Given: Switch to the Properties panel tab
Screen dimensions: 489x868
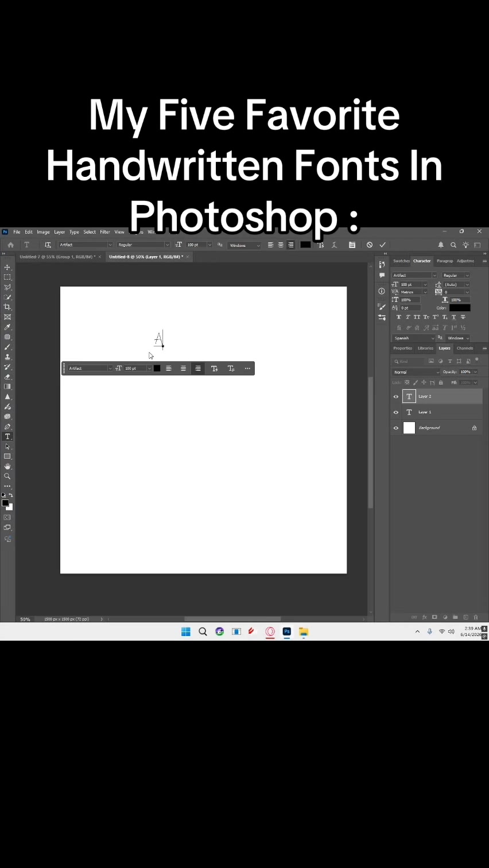Looking at the screenshot, I should point(402,348).
